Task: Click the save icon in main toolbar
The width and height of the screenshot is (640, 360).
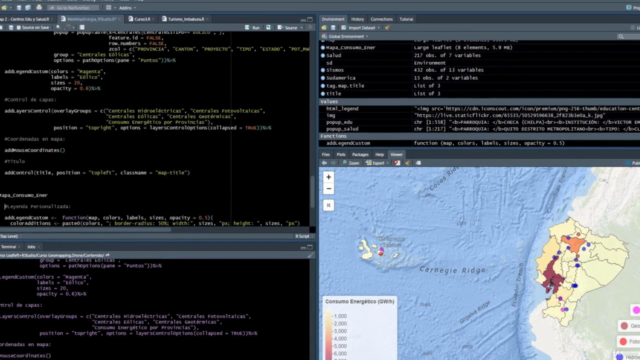Action: (x=19, y=7)
